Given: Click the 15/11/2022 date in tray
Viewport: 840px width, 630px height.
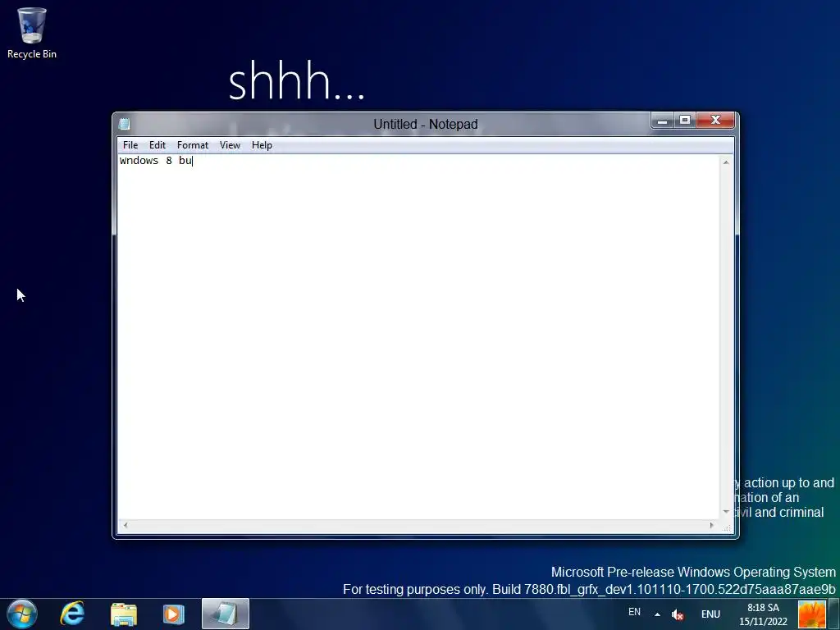Looking at the screenshot, I should coord(763,622).
